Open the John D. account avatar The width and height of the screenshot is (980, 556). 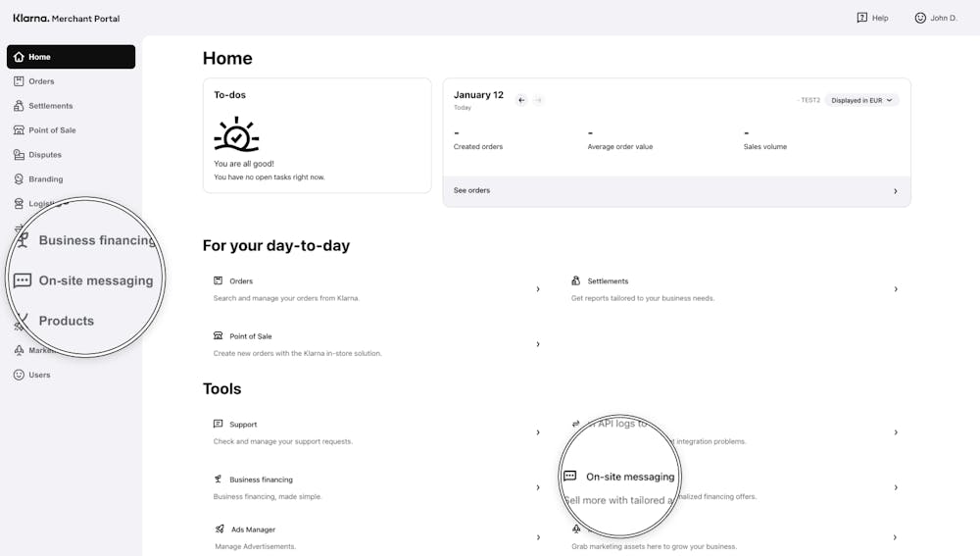pyautogui.click(x=920, y=18)
